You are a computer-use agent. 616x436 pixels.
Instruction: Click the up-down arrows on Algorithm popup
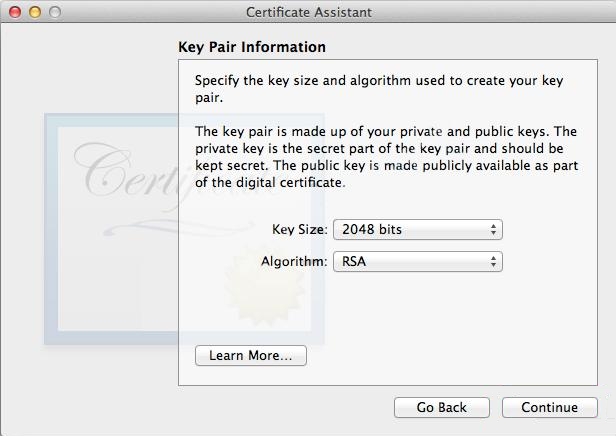[493, 262]
